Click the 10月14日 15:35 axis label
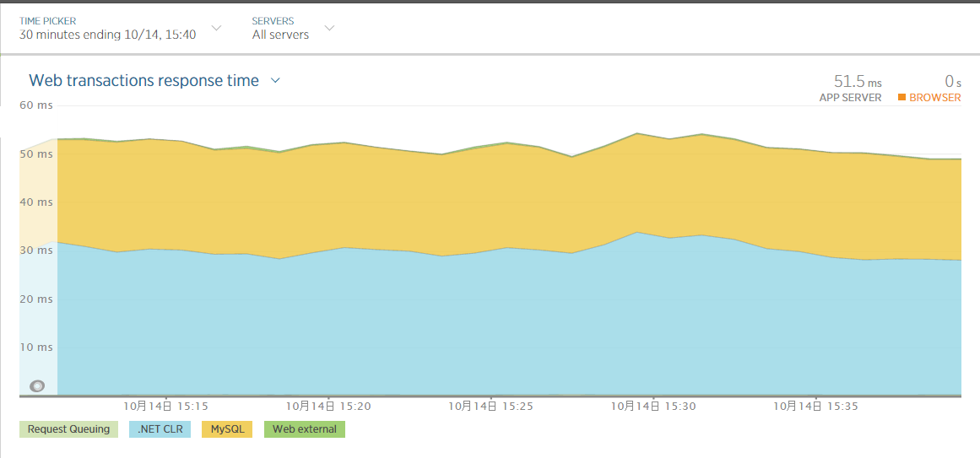This screenshot has height=458, width=980. click(x=815, y=407)
